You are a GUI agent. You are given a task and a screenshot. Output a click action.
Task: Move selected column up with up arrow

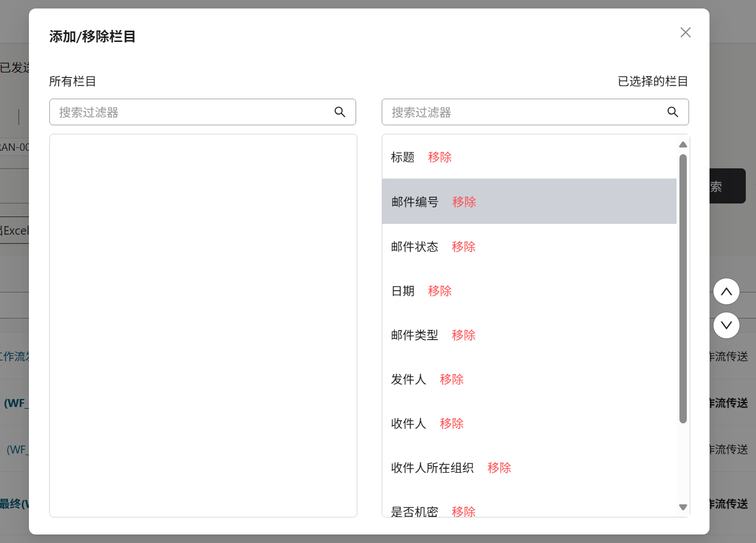726,292
